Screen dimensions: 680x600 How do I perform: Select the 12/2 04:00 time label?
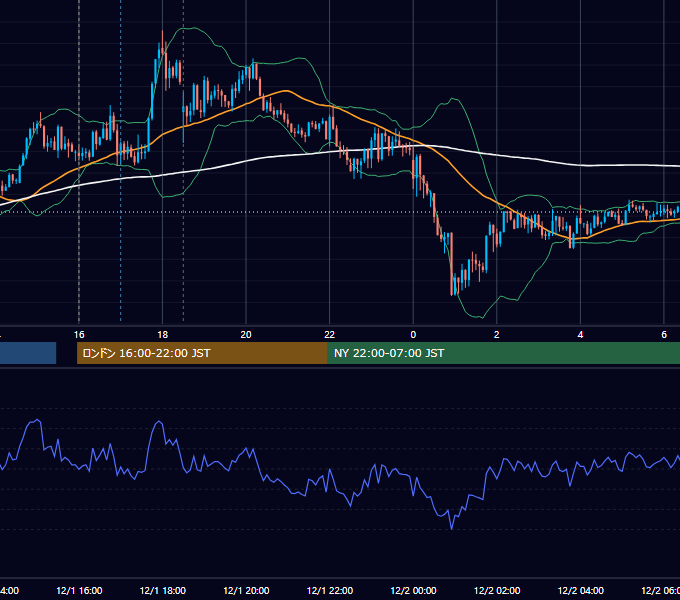(580, 590)
